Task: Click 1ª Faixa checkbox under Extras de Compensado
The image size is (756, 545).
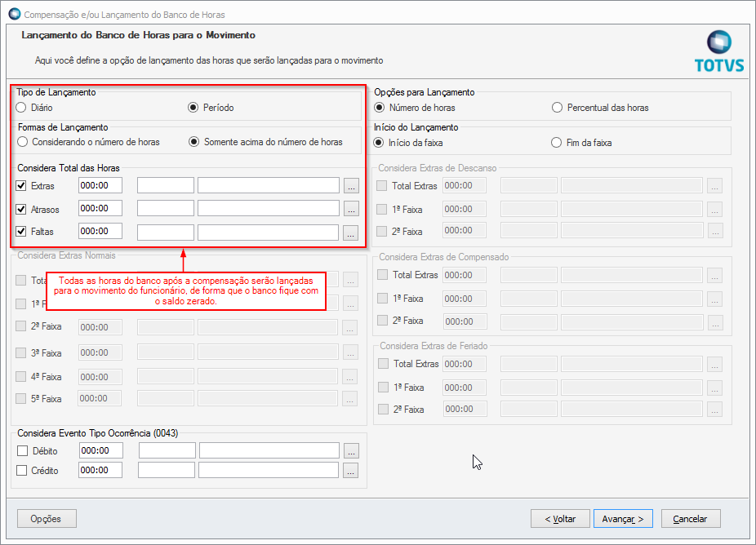Action: [x=382, y=299]
